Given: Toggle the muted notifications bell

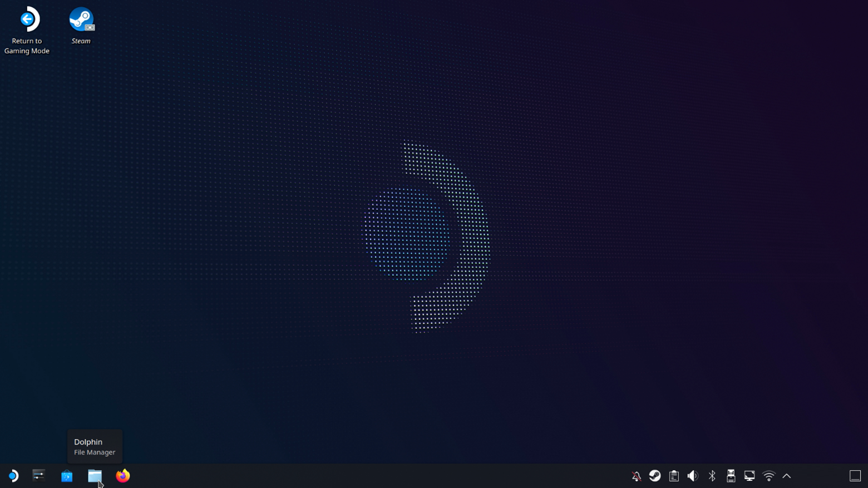Looking at the screenshot, I should [x=637, y=476].
